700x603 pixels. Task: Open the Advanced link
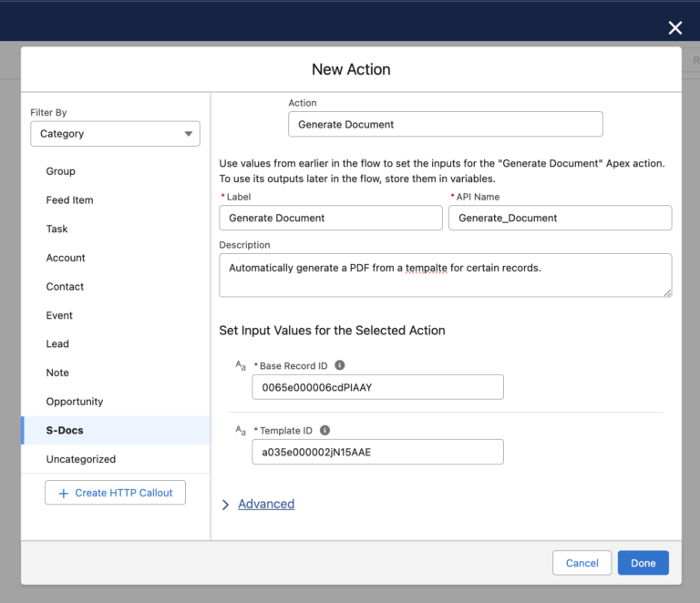point(266,504)
